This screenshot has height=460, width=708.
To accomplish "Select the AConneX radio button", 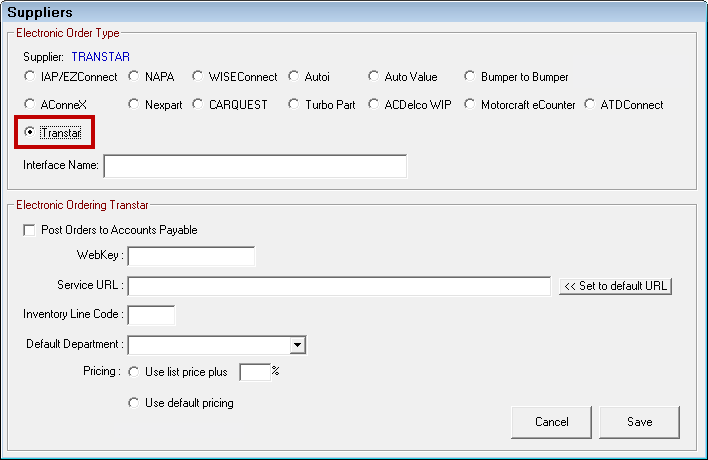I will [x=30, y=105].
